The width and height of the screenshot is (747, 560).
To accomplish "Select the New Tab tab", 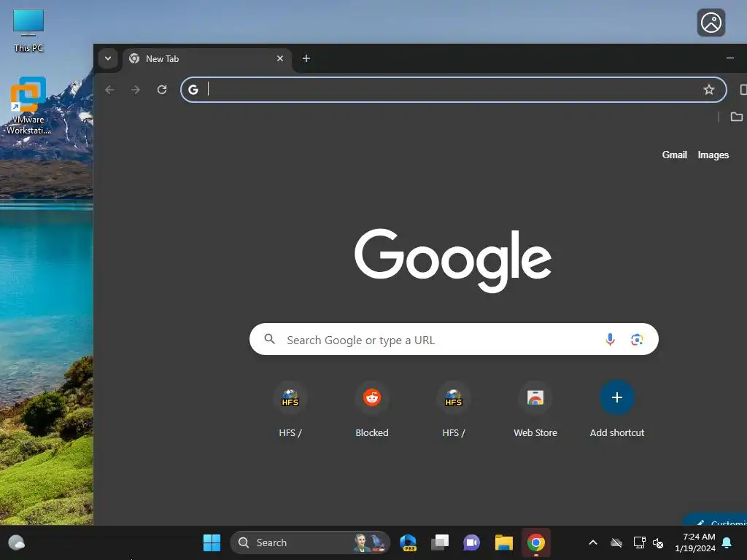I will click(x=207, y=59).
